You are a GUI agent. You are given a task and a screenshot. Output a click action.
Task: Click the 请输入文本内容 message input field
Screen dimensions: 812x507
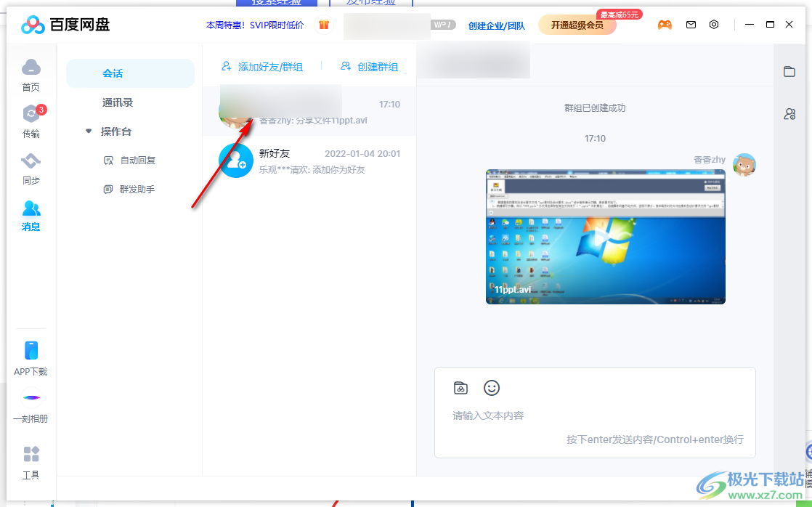595,415
